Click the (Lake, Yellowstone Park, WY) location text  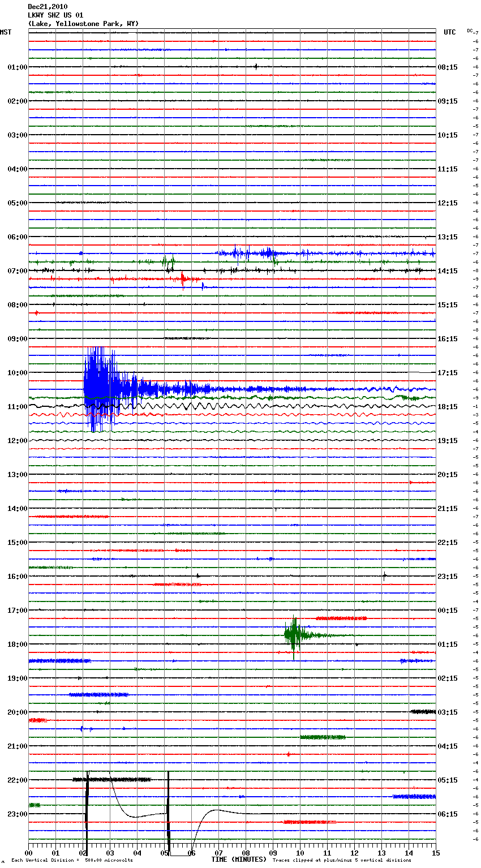coord(83,24)
